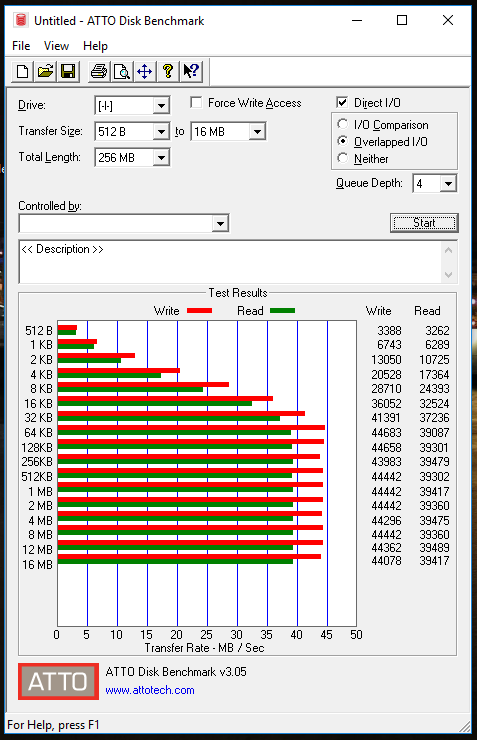
Task: Open the Help menu
Action: click(x=95, y=46)
